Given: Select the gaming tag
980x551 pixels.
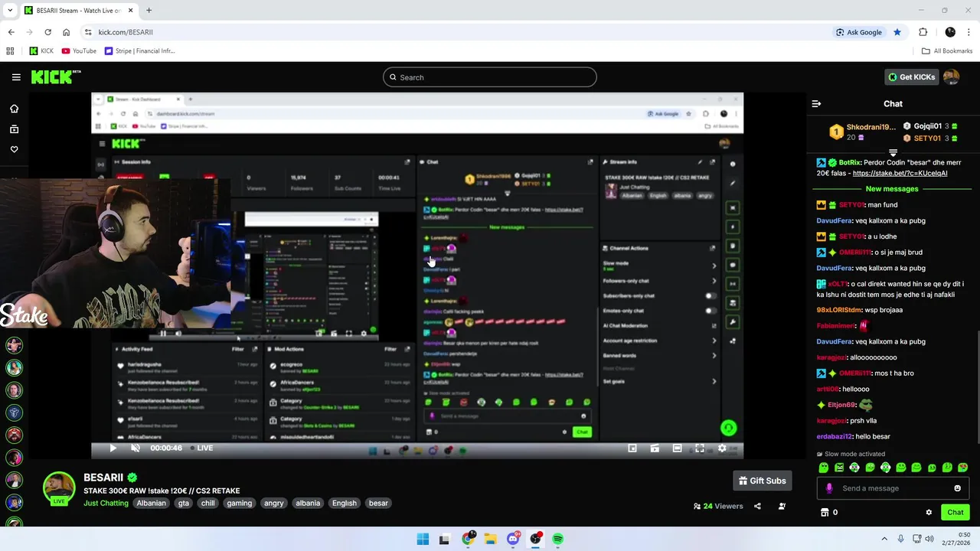Looking at the screenshot, I should point(239,503).
